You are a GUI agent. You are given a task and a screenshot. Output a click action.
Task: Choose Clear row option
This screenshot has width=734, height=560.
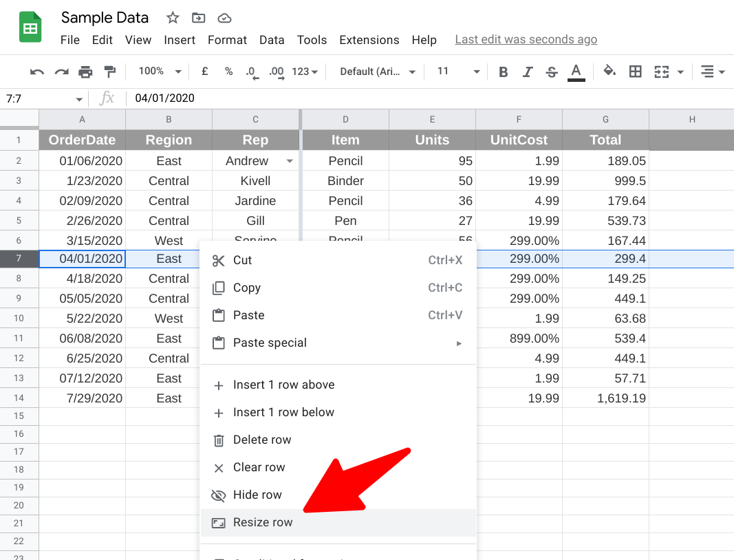338,468
